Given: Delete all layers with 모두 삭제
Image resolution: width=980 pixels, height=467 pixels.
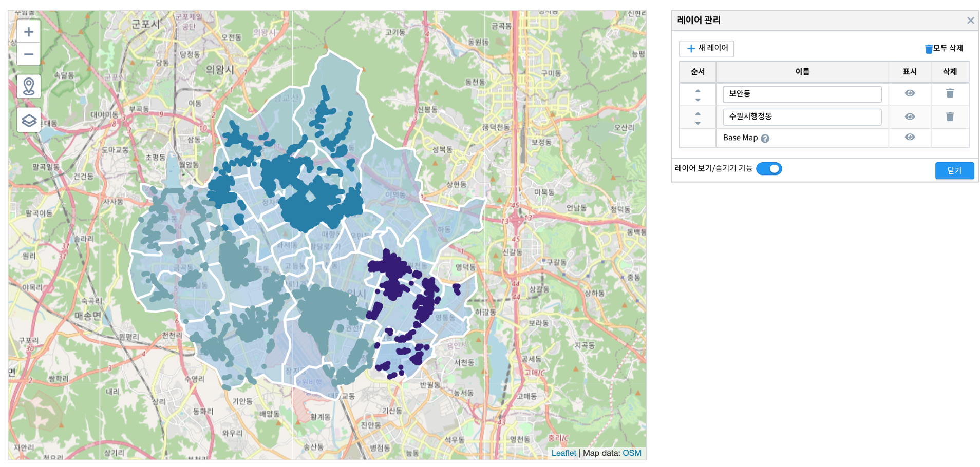Looking at the screenshot, I should [x=944, y=48].
